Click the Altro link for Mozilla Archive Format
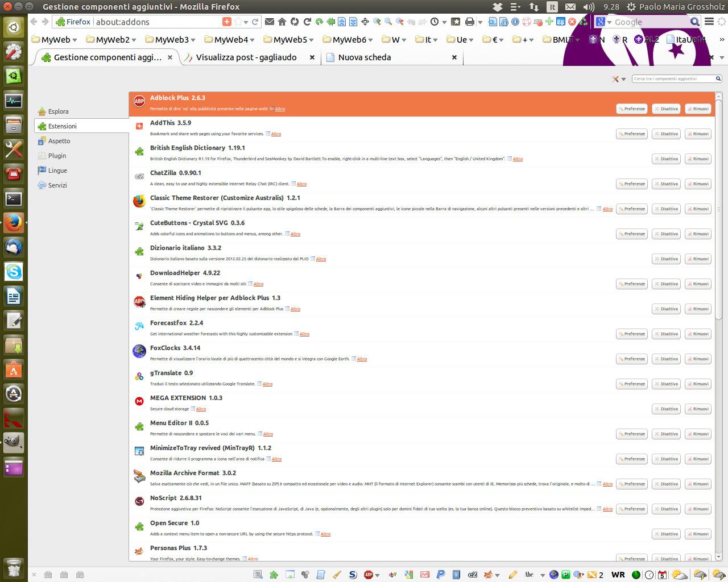 click(607, 484)
